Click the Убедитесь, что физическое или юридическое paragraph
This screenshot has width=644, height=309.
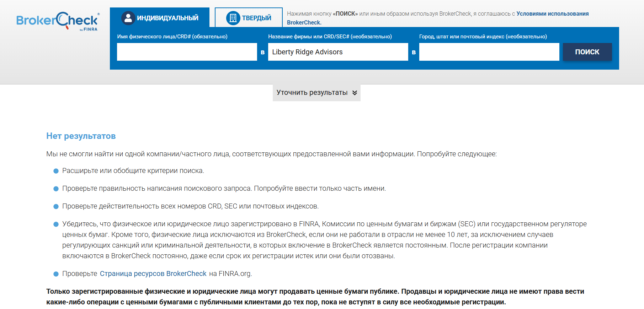click(324, 240)
